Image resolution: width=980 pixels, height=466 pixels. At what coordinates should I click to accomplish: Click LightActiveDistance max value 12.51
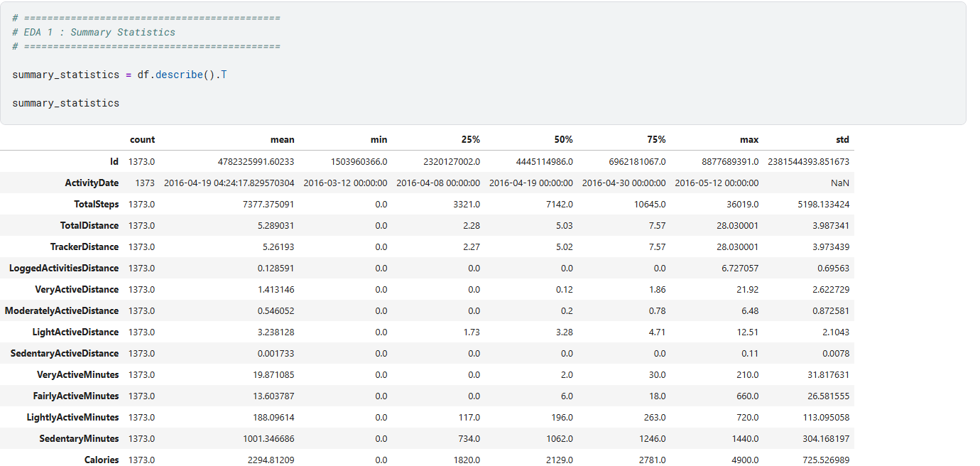coord(748,332)
